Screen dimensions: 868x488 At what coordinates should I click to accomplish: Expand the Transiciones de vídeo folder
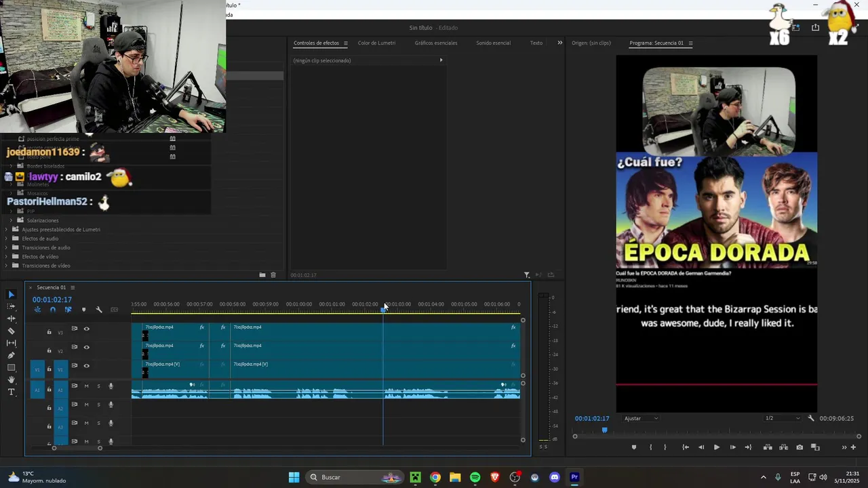6,266
